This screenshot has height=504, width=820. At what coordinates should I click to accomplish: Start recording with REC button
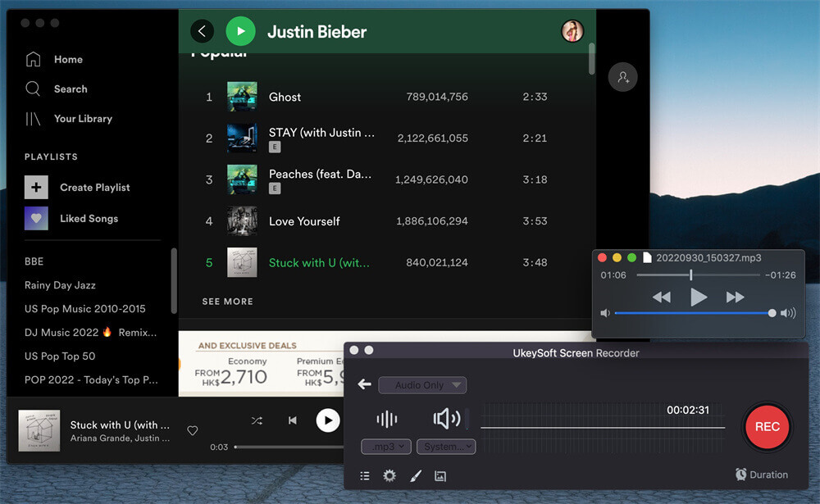[768, 427]
